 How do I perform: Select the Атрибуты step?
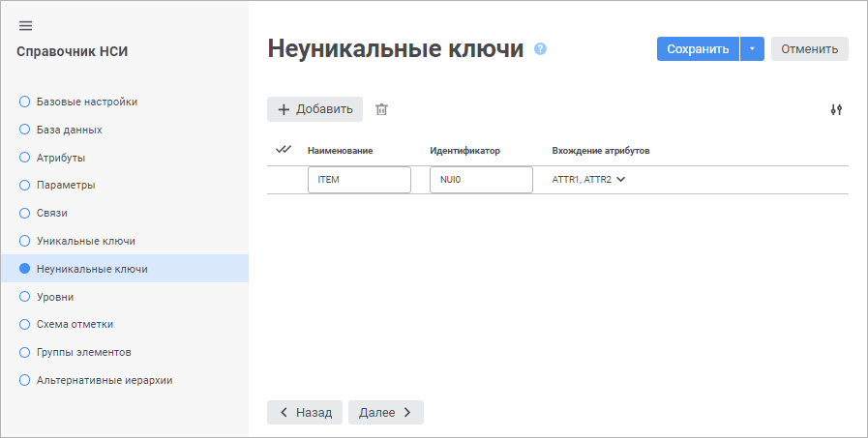(x=61, y=157)
